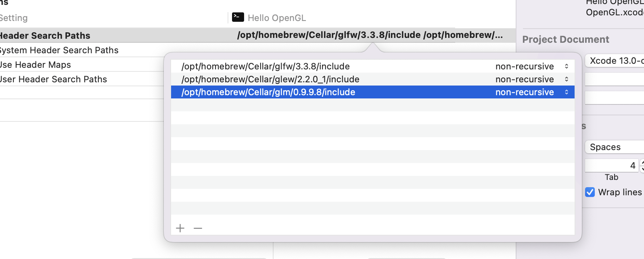Click the plus icon to add a path
The image size is (644, 259).
[180, 228]
